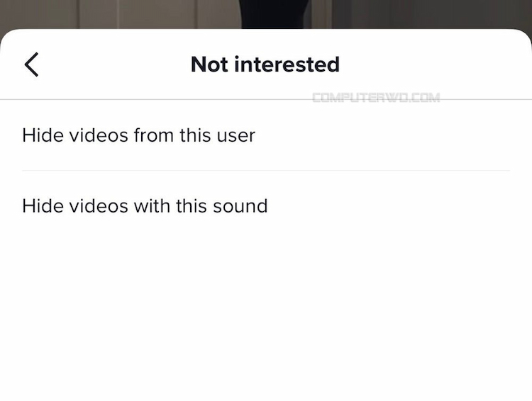This screenshot has height=401, width=532.
Task: Select Hide videos from this user
Action: [266, 135]
